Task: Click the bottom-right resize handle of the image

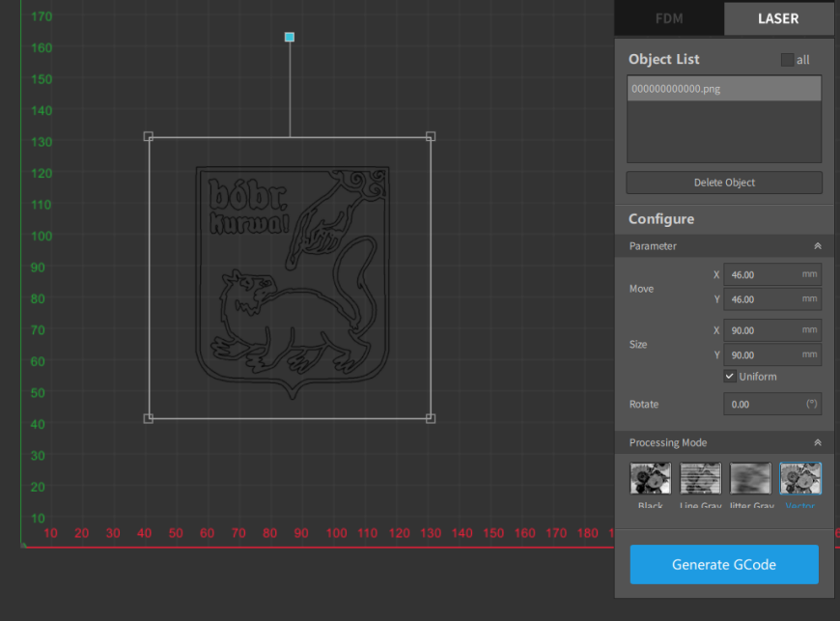Action: pyautogui.click(x=431, y=418)
